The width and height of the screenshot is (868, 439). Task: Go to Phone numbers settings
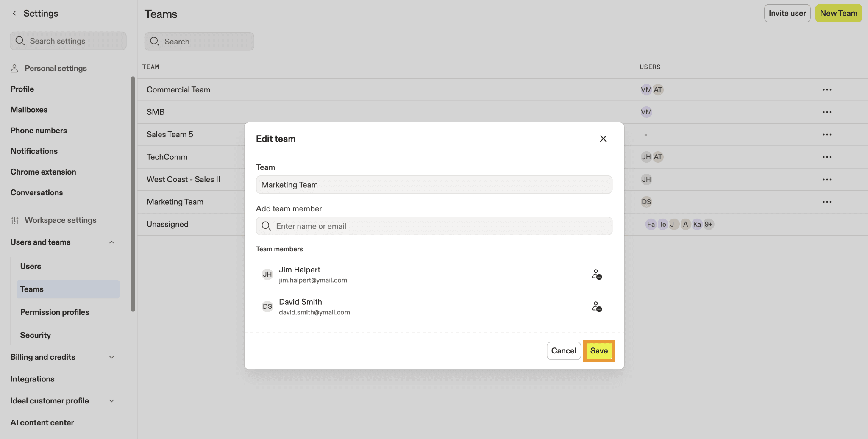point(39,131)
